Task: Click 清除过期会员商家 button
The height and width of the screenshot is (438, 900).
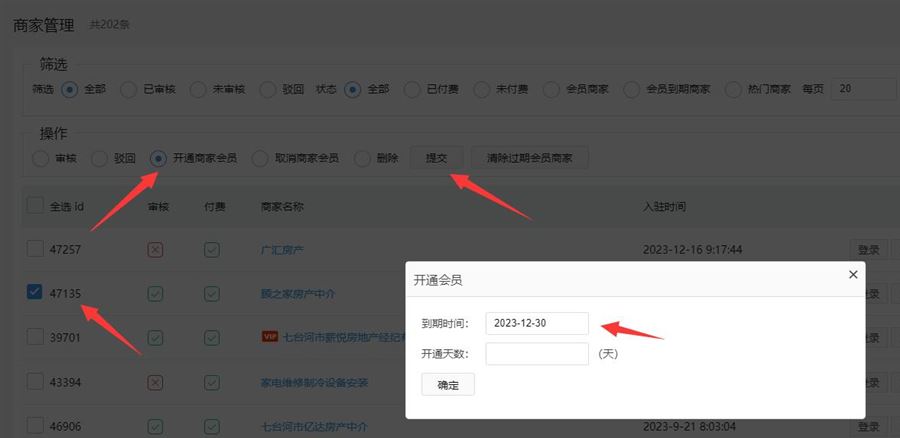Action: click(x=529, y=158)
